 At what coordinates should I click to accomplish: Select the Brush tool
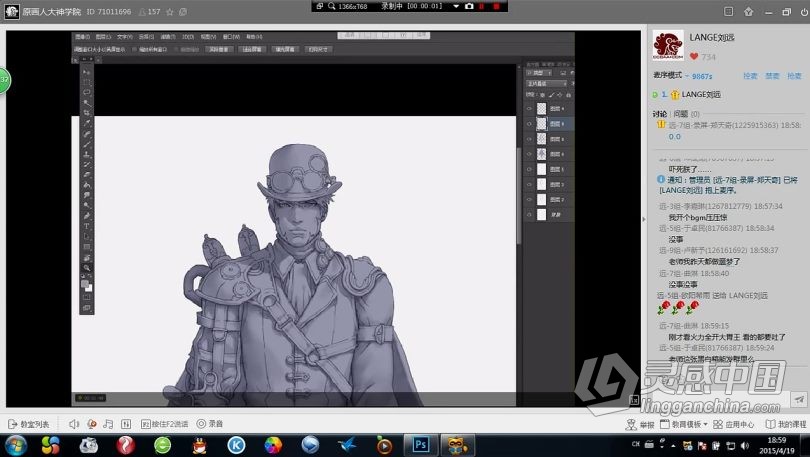click(86, 144)
